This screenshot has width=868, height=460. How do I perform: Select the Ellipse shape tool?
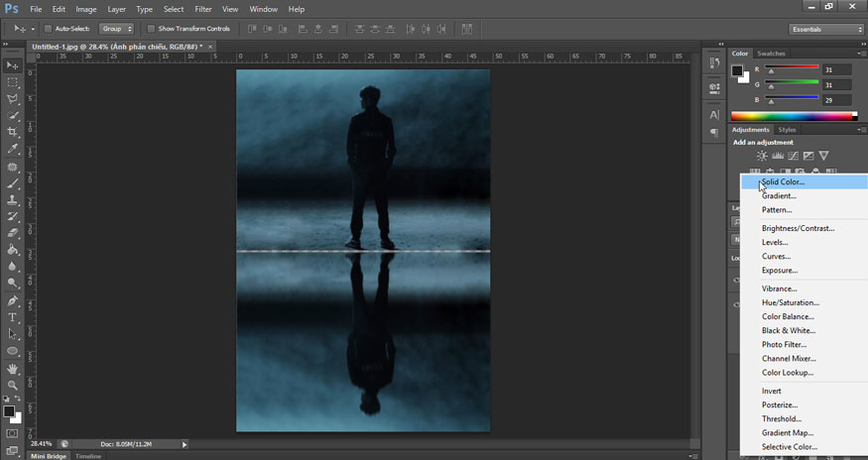click(x=12, y=351)
